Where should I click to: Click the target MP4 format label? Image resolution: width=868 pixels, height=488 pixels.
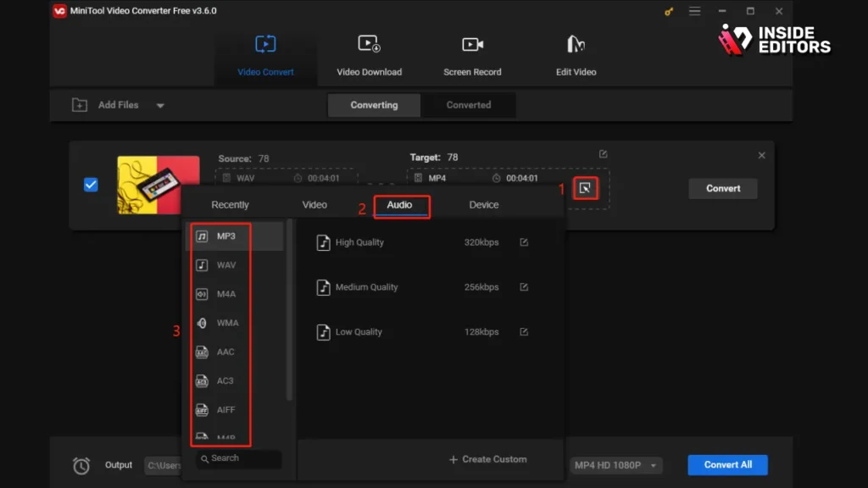pos(437,178)
